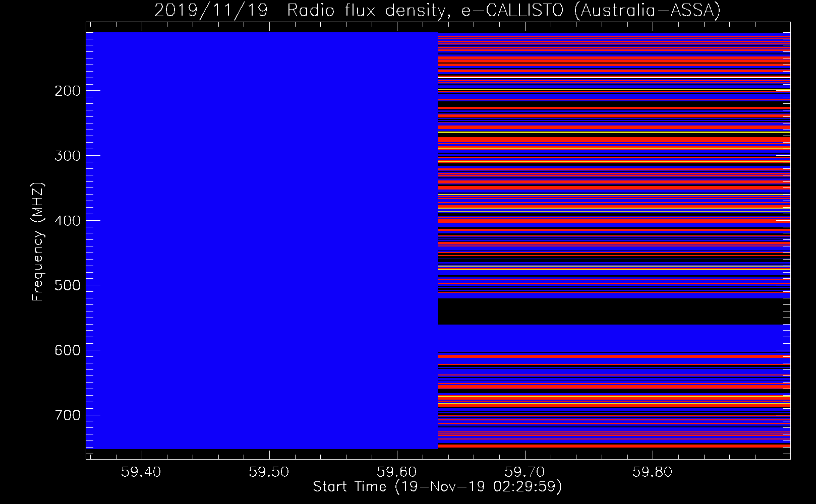Viewport: 816px width, 504px height.
Task: Click the 500 frequency tick label
Action: click(x=67, y=285)
